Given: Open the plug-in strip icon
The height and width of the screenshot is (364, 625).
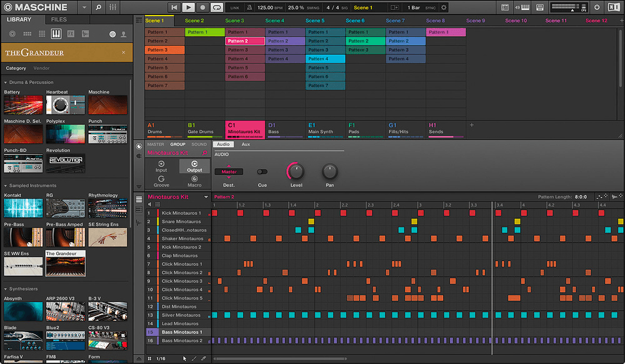Looking at the screenshot, I should tap(139, 156).
